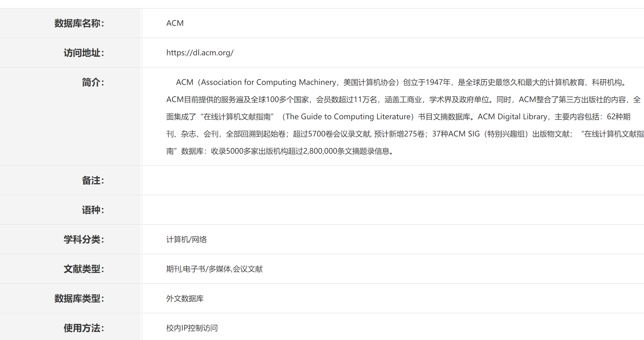Select the database name value ACM

point(175,23)
